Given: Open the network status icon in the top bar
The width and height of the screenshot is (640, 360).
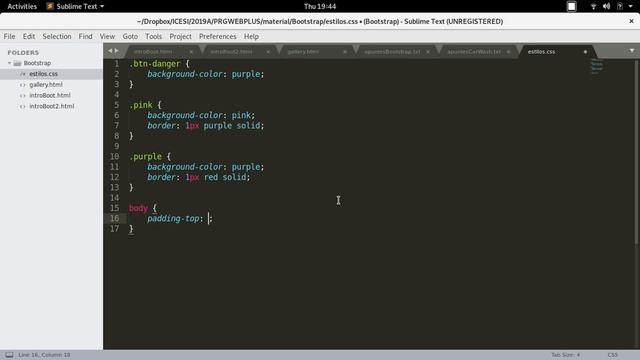Looking at the screenshot, I should tap(593, 6).
